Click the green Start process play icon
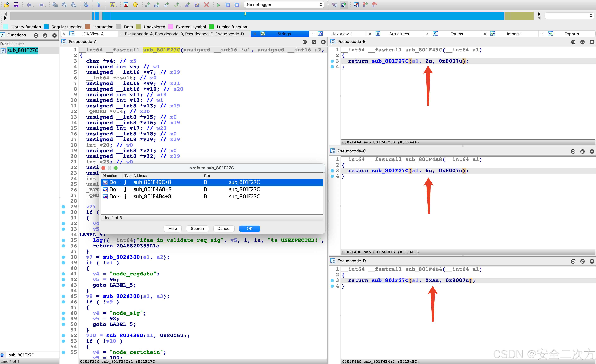 click(x=218, y=5)
